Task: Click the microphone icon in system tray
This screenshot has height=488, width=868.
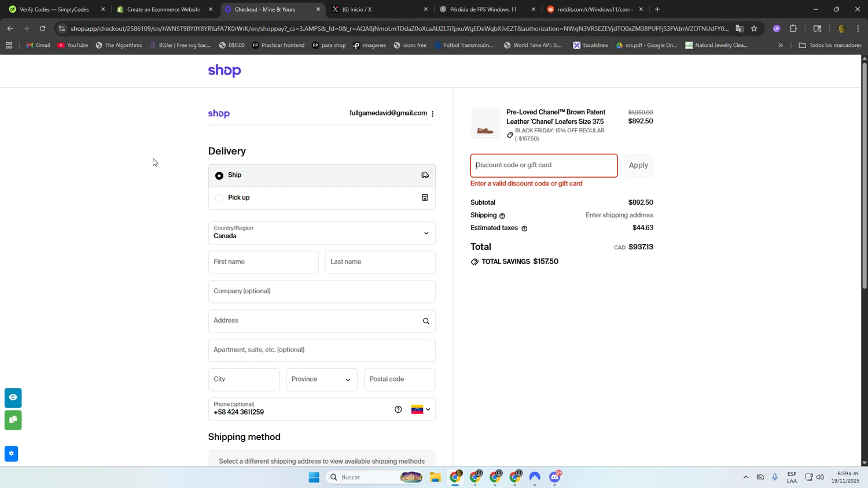Action: coord(775,478)
